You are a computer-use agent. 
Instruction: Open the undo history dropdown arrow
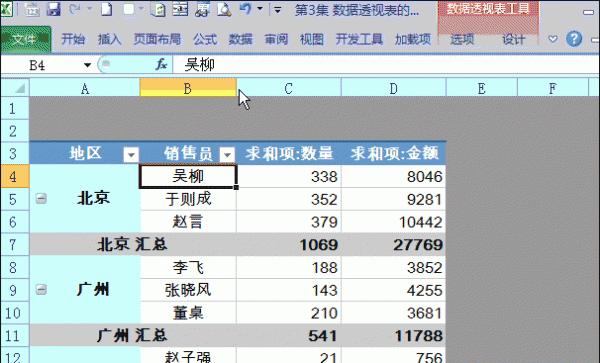point(260,9)
